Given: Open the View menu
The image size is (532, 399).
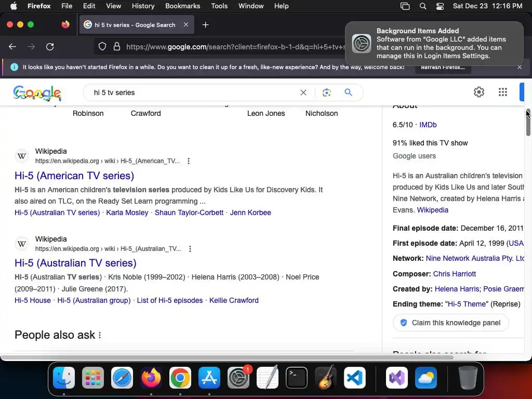Looking at the screenshot, I should 113,6.
